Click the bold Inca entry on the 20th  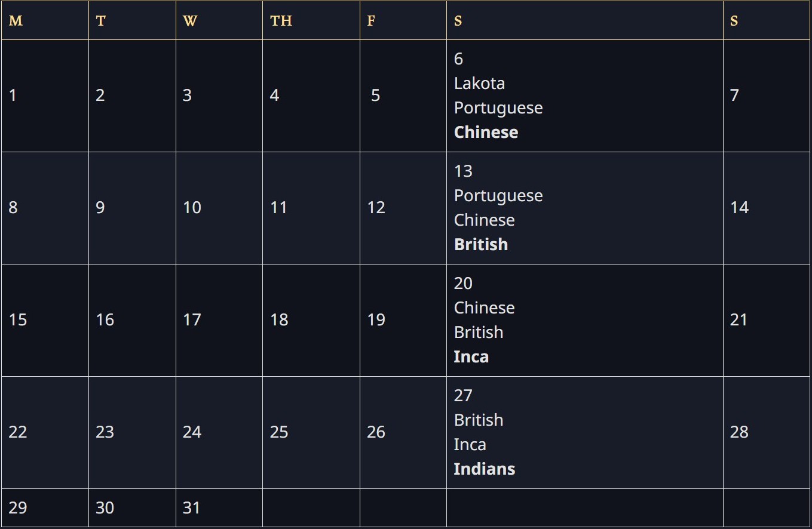[471, 357]
